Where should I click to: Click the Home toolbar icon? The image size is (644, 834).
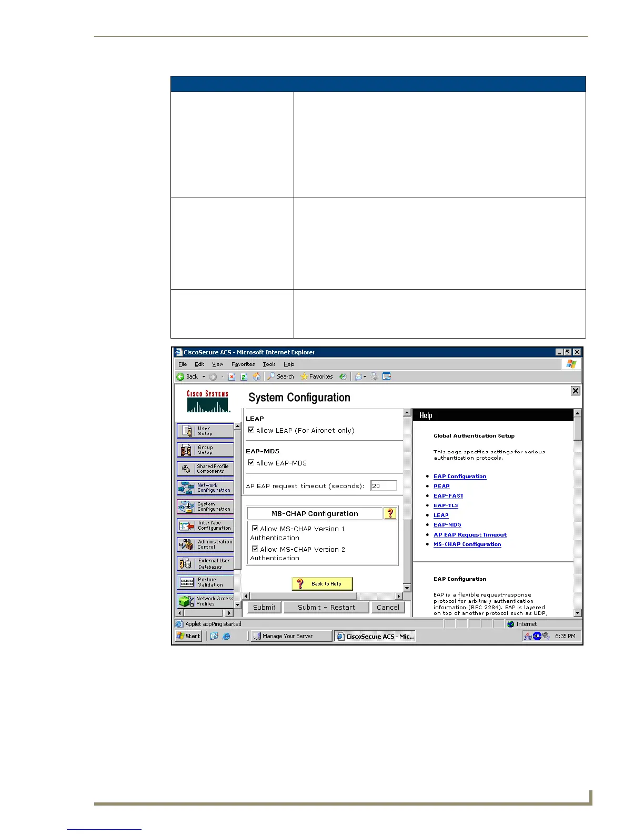click(257, 376)
